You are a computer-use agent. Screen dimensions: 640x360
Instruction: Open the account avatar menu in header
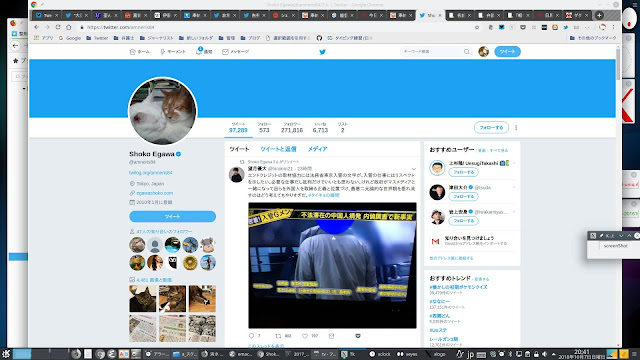point(484,52)
